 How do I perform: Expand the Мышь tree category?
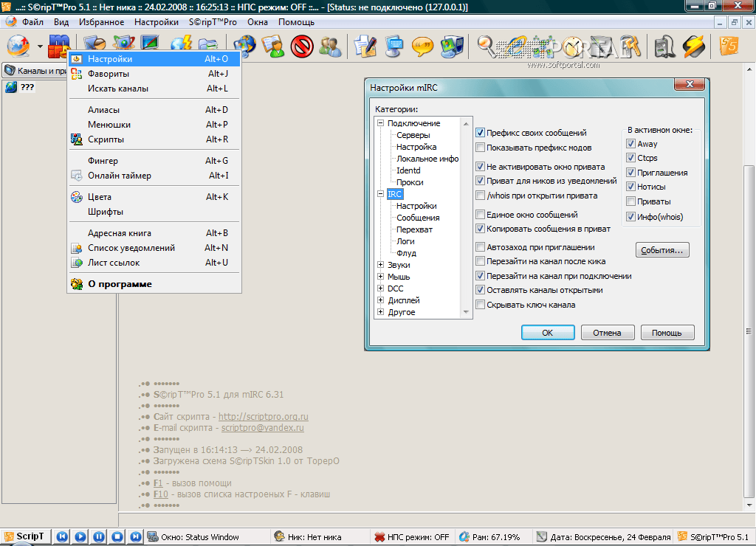(380, 277)
